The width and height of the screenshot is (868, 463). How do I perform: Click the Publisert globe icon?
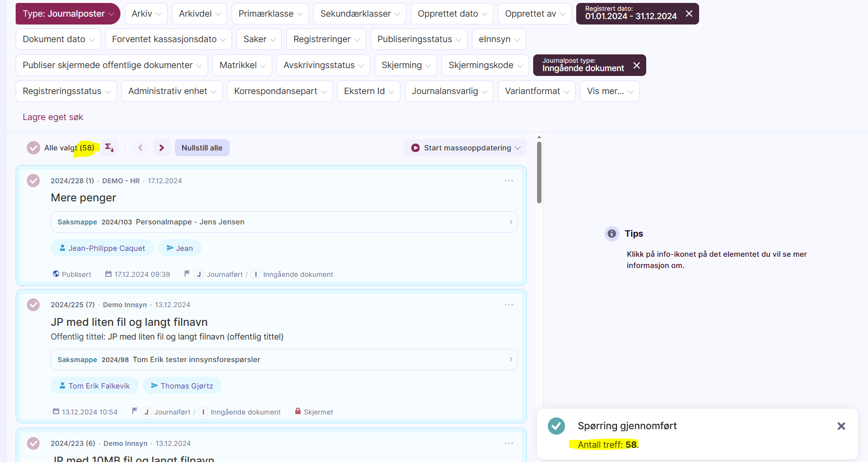tap(56, 274)
